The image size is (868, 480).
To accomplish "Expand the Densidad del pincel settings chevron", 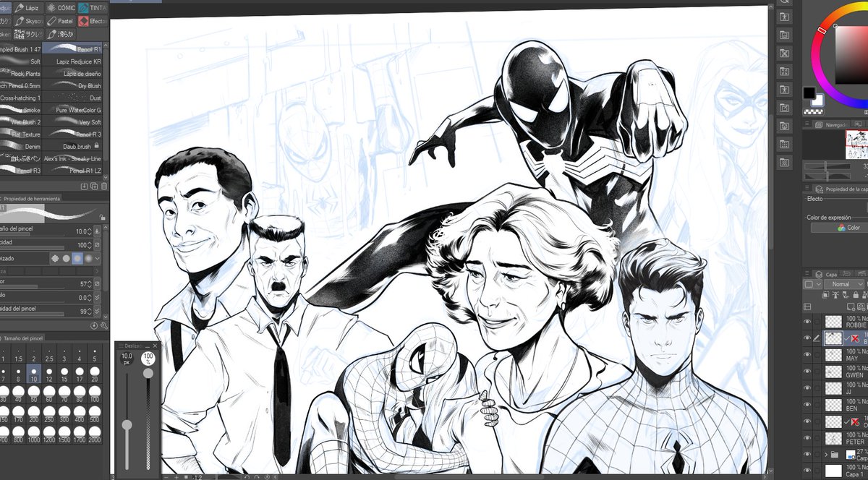I will pos(98,312).
